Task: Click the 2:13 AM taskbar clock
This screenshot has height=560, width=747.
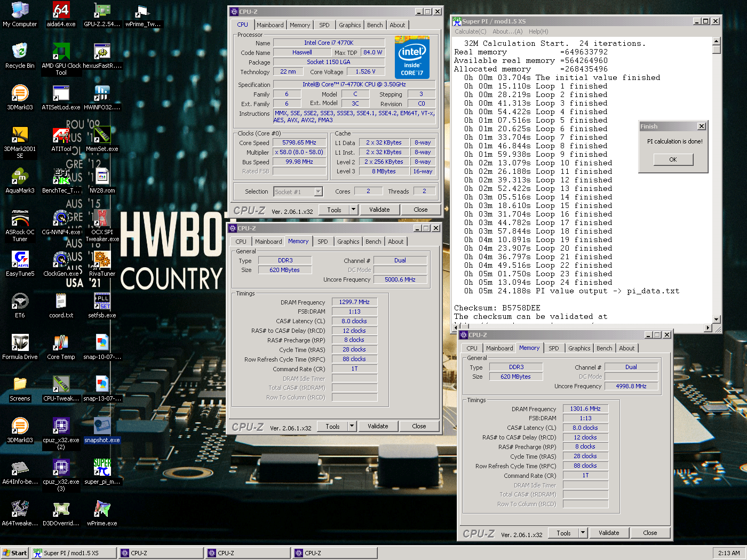Action: [x=729, y=553]
